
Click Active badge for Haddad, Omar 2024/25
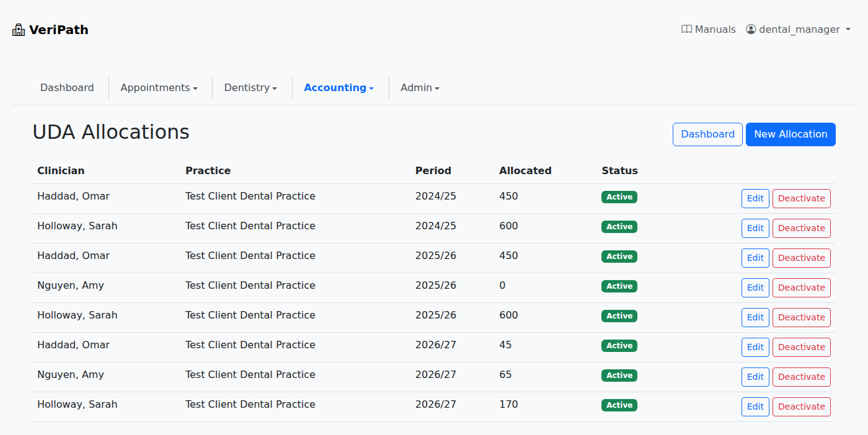tap(619, 197)
